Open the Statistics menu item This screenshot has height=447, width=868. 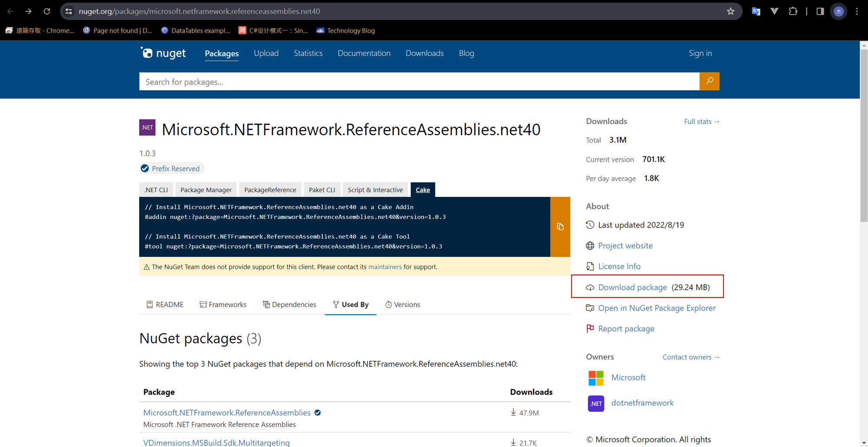308,53
